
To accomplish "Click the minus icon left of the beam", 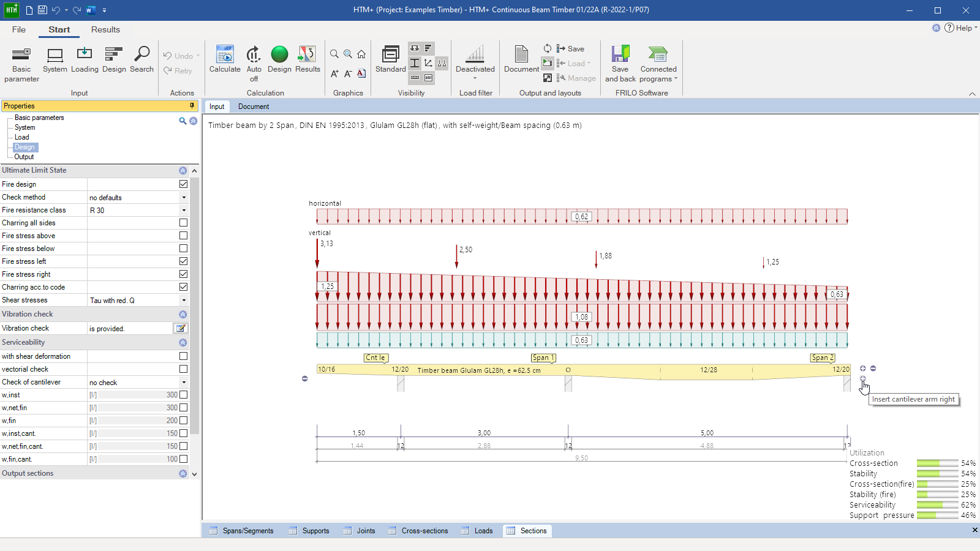I will coord(304,378).
